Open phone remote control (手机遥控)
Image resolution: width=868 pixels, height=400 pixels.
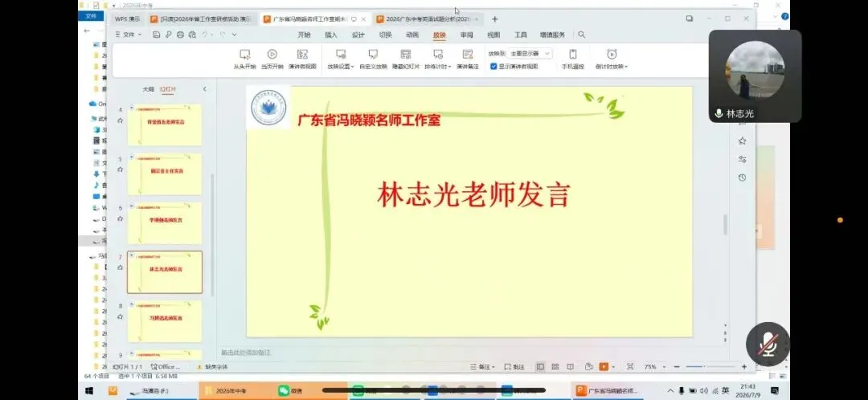point(573,59)
